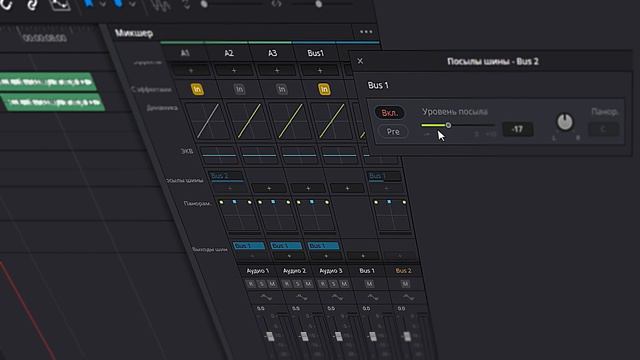
Task: Toggle the yellow In button on A1
Action: 197,89
